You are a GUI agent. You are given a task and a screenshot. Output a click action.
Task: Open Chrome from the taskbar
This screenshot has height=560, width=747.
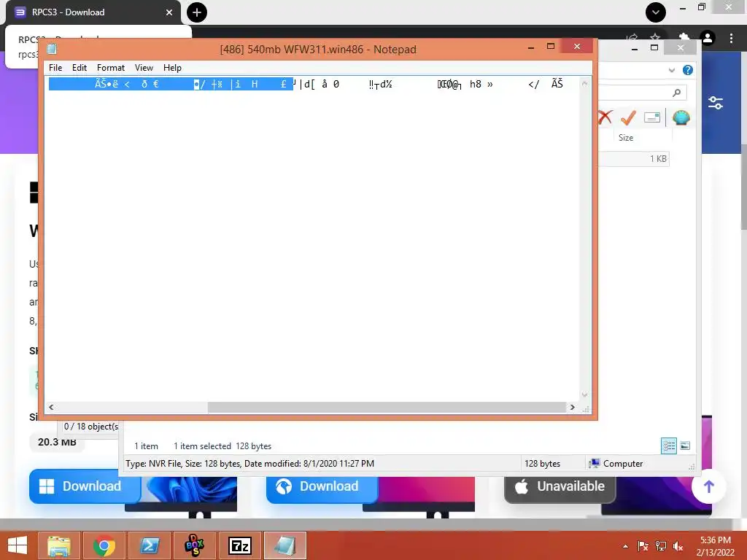click(104, 545)
